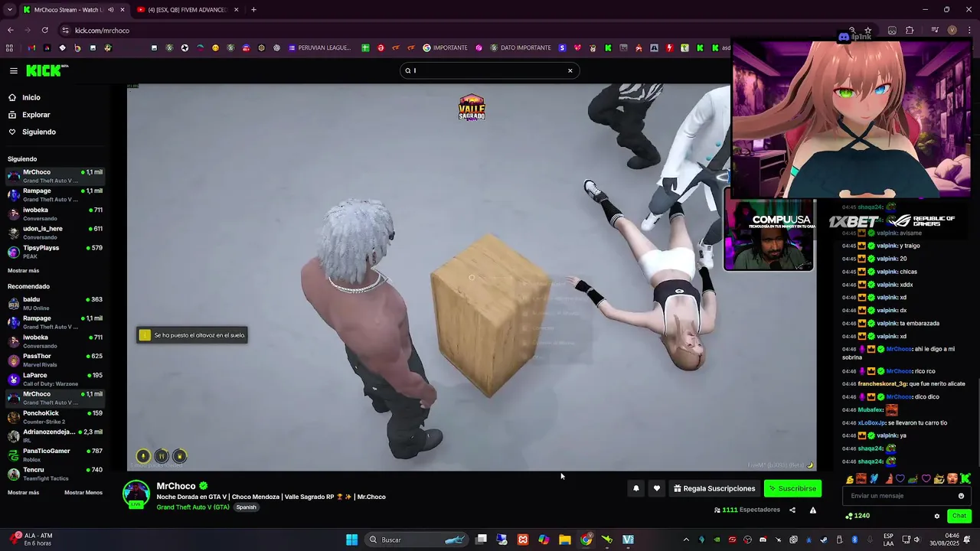Click the first emote above the chat input
The height and width of the screenshot is (551, 980).
pyautogui.click(x=850, y=479)
